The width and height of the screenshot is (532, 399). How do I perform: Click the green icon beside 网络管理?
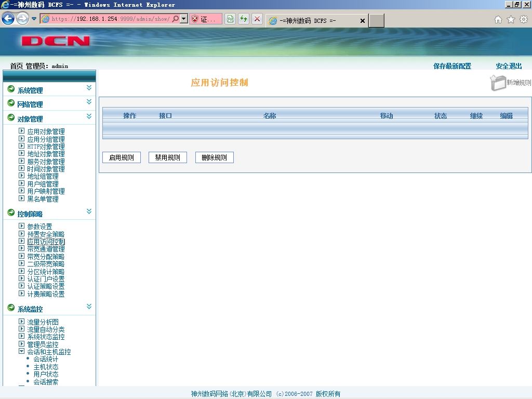tap(11, 103)
